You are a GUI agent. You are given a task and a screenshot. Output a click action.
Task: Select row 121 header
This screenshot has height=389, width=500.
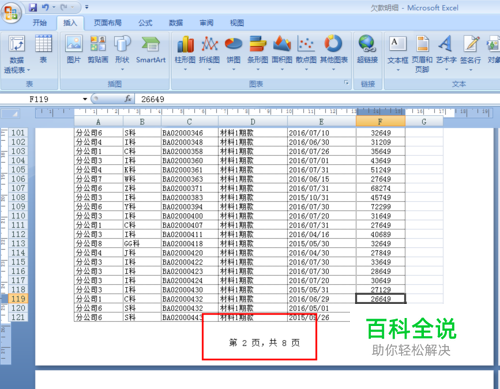[x=18, y=317]
